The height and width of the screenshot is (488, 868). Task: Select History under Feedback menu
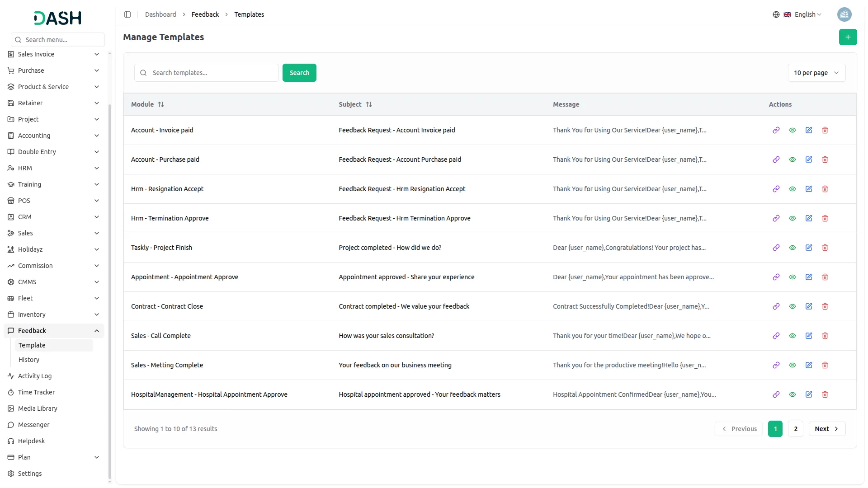coord(28,360)
